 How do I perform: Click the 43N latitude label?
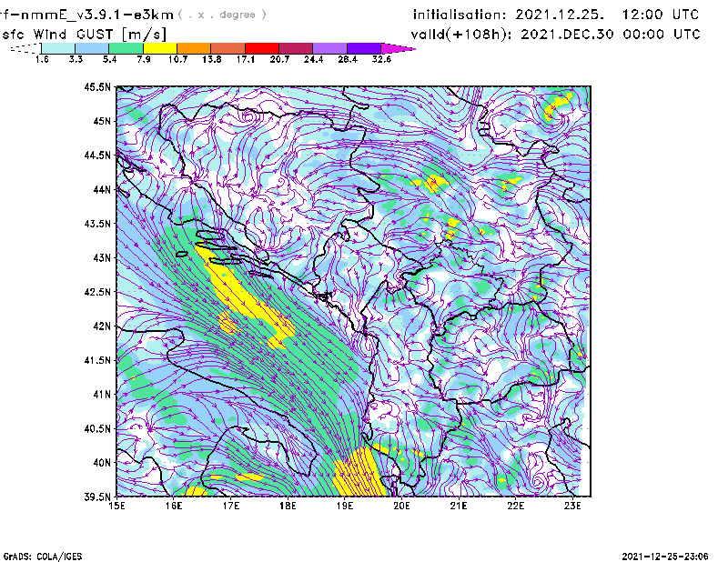pyautogui.click(x=102, y=257)
